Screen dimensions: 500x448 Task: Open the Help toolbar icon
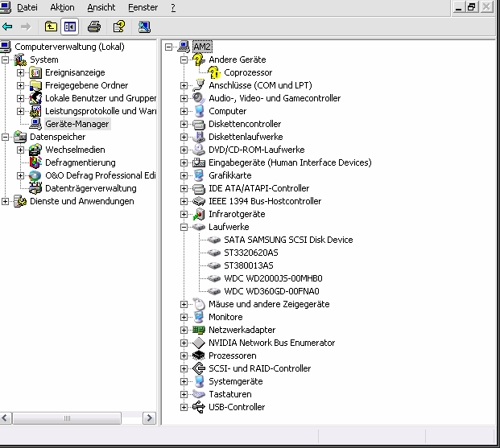(x=119, y=27)
